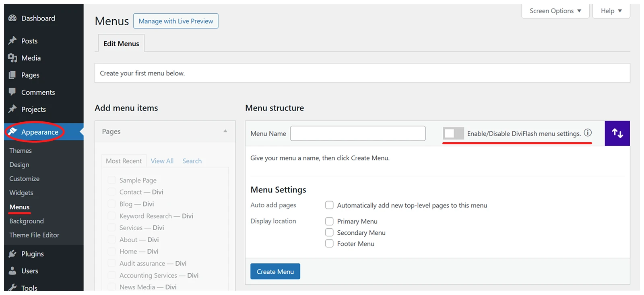Open the Screen Options dropdown
The height and width of the screenshot is (295, 644).
pos(555,11)
